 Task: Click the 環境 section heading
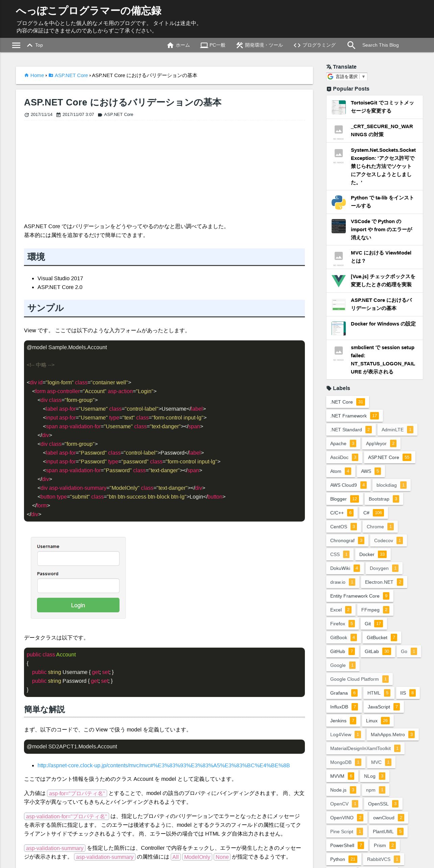(164, 257)
